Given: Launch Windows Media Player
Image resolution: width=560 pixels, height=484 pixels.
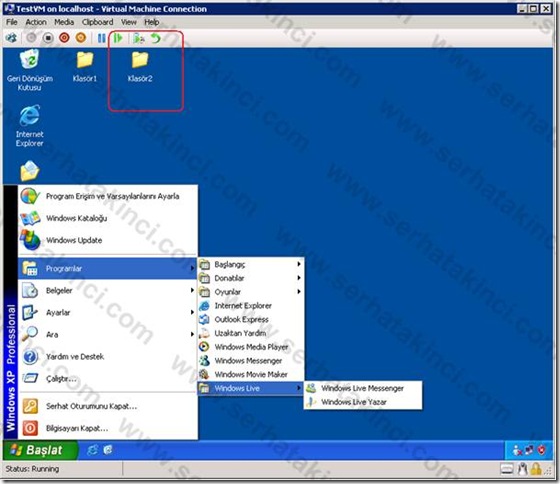Looking at the screenshot, I should click(251, 347).
